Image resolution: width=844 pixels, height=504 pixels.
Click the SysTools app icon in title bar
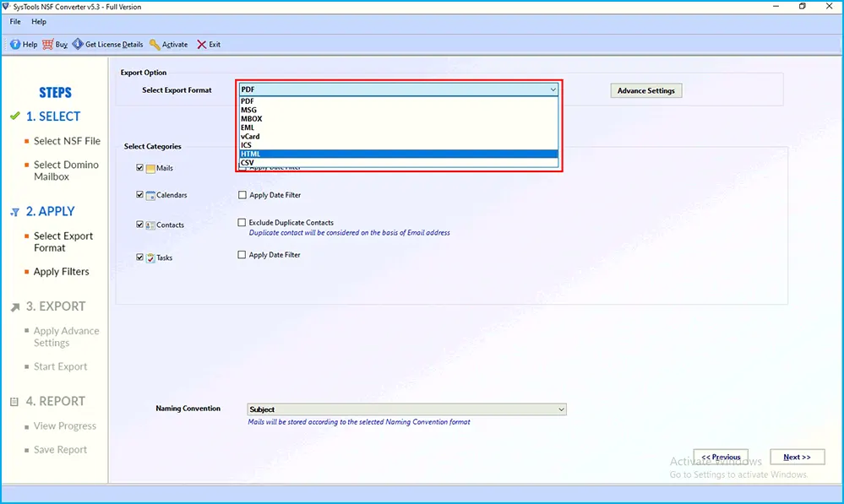coord(6,7)
